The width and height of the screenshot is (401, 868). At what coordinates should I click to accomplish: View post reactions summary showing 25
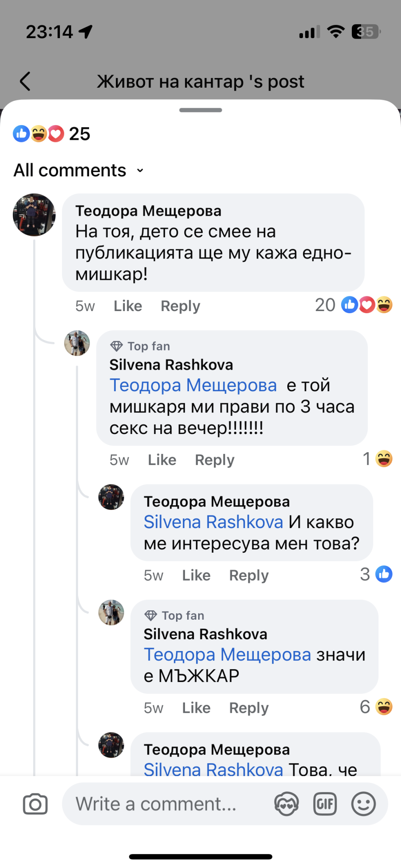52,134
